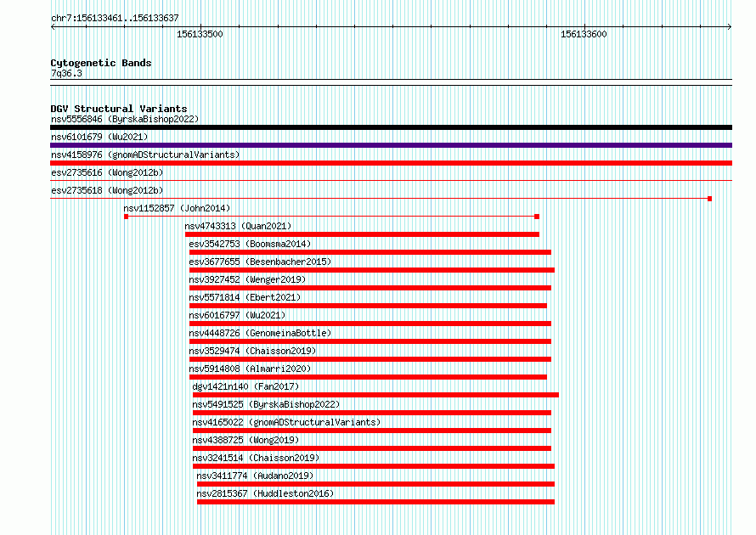Select the nsv3411774 red variant bar
This screenshot has height=535, width=756.
click(376, 484)
